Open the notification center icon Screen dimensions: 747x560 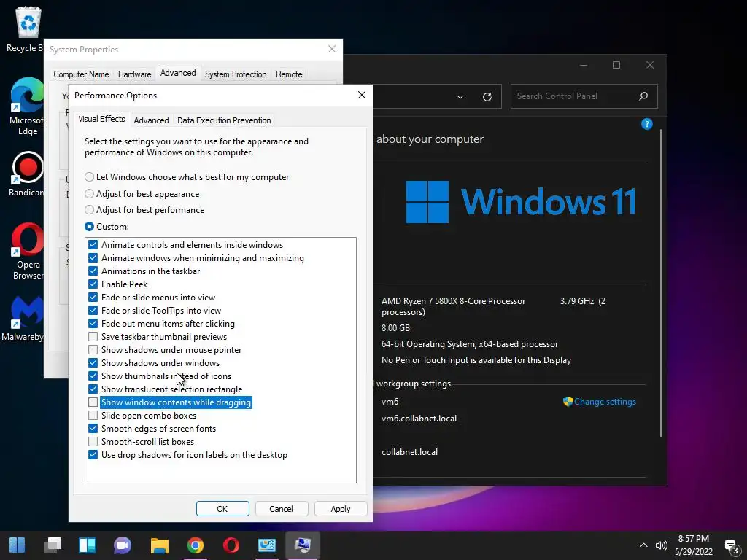click(731, 546)
